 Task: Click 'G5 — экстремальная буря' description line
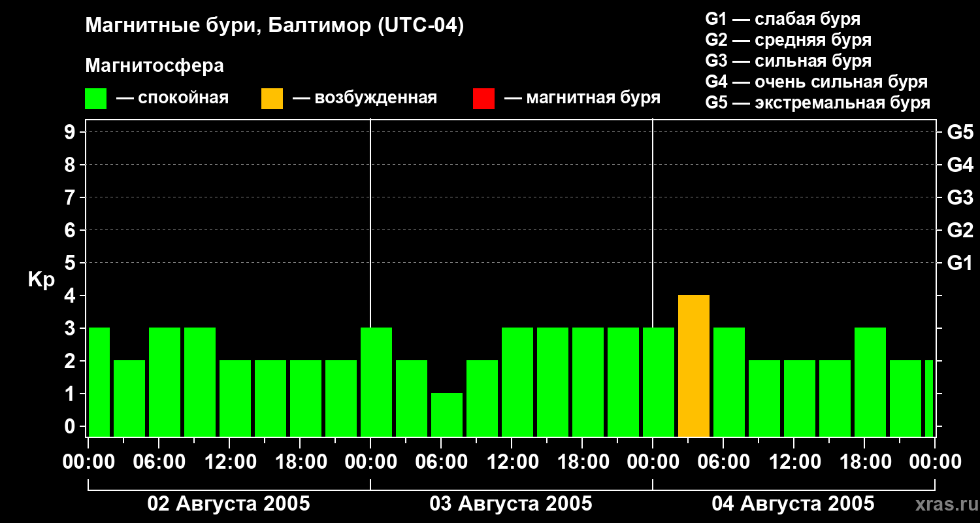(x=818, y=103)
